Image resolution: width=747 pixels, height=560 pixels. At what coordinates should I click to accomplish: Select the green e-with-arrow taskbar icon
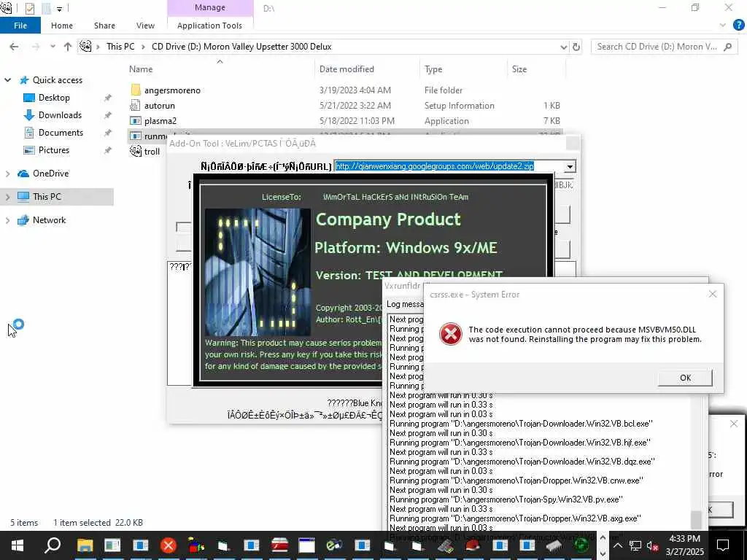point(334,545)
